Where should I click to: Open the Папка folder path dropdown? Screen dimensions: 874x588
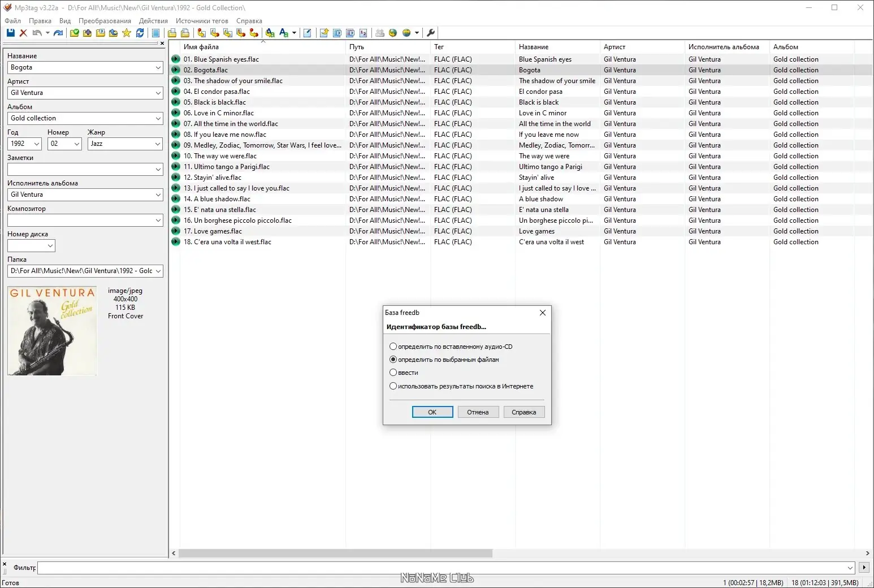pyautogui.click(x=158, y=271)
